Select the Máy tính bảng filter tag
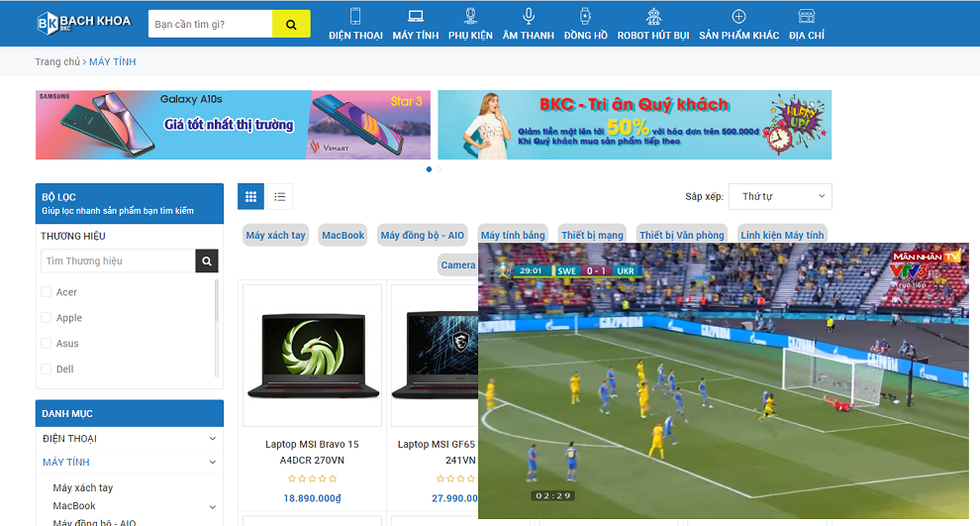This screenshot has height=526, width=980. (x=513, y=235)
